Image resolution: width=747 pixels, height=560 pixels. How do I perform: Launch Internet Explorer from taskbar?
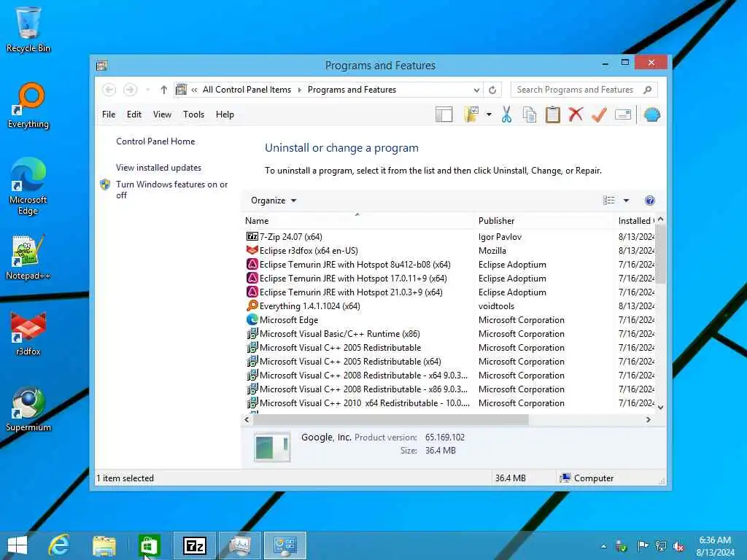(60, 545)
